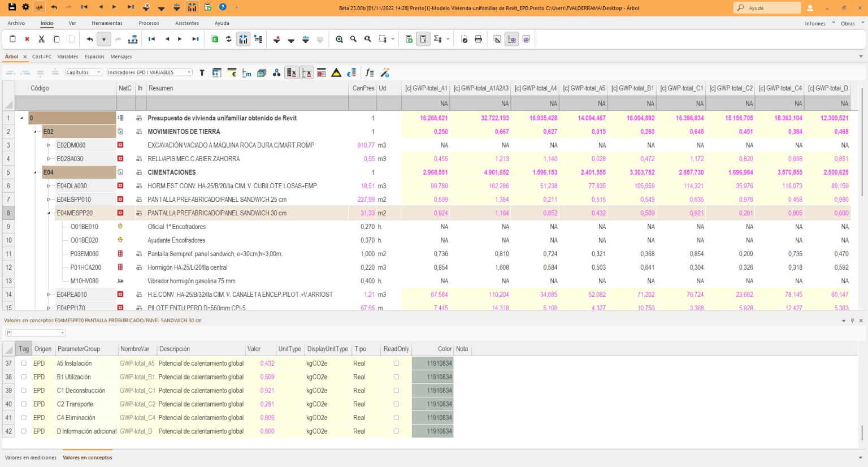Image resolution: width=868 pixels, height=467 pixels.
Task: Click color cell of GWP-total_B1 row
Action: coord(433,377)
